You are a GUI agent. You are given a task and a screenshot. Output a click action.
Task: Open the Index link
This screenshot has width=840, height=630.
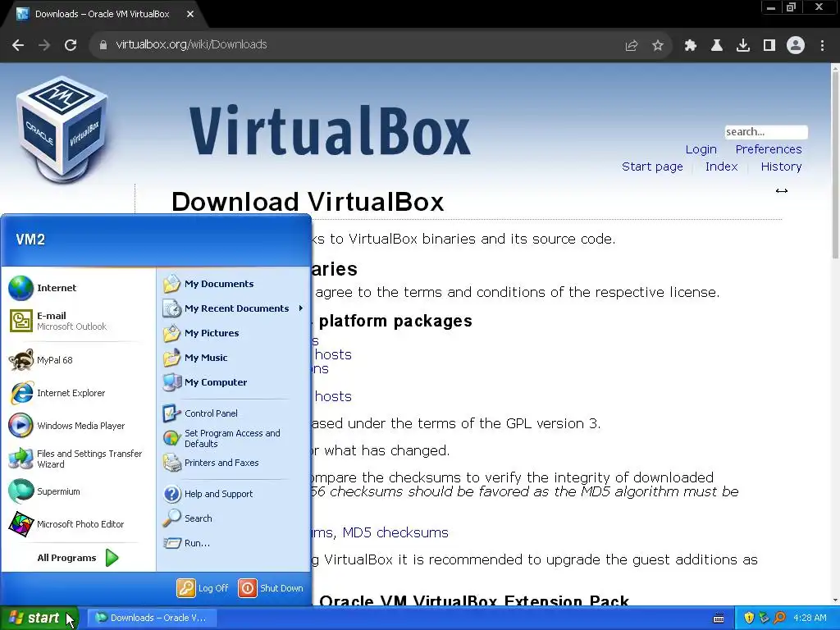click(721, 167)
